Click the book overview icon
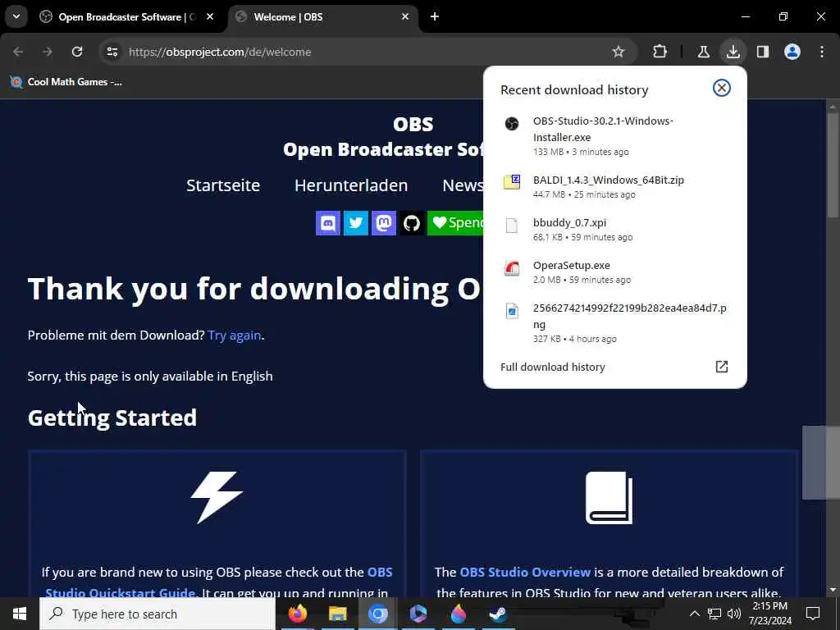Screen dimensions: 840x630 point(609,498)
